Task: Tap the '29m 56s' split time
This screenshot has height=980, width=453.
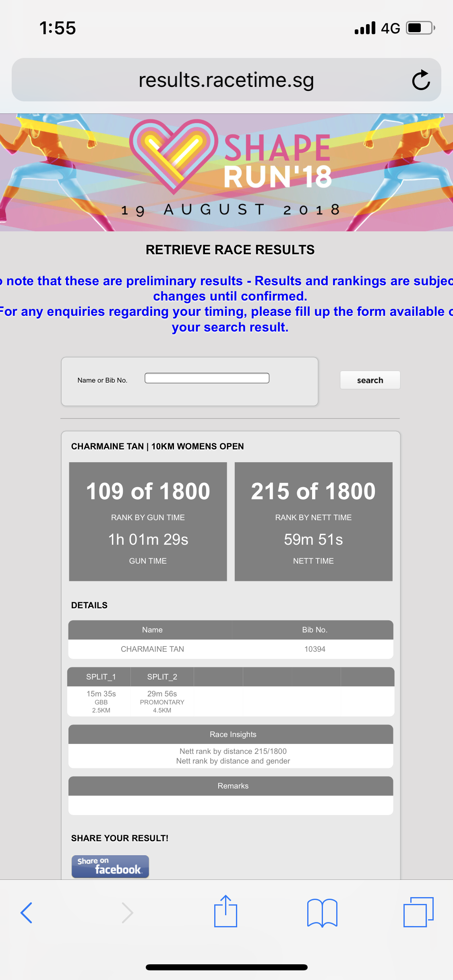Action: click(x=162, y=694)
